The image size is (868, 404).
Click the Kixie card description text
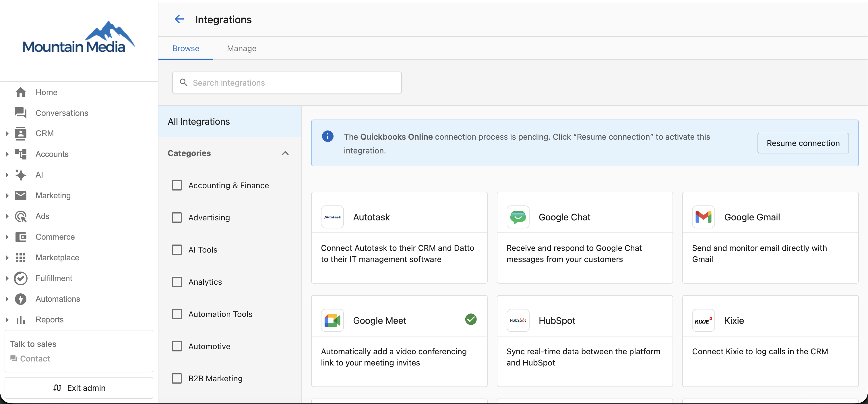[x=760, y=351]
